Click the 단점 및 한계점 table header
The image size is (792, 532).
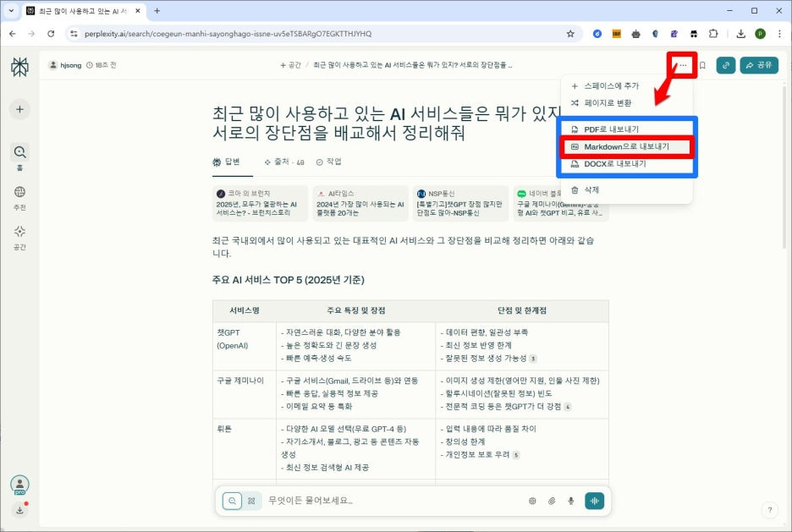click(522, 310)
